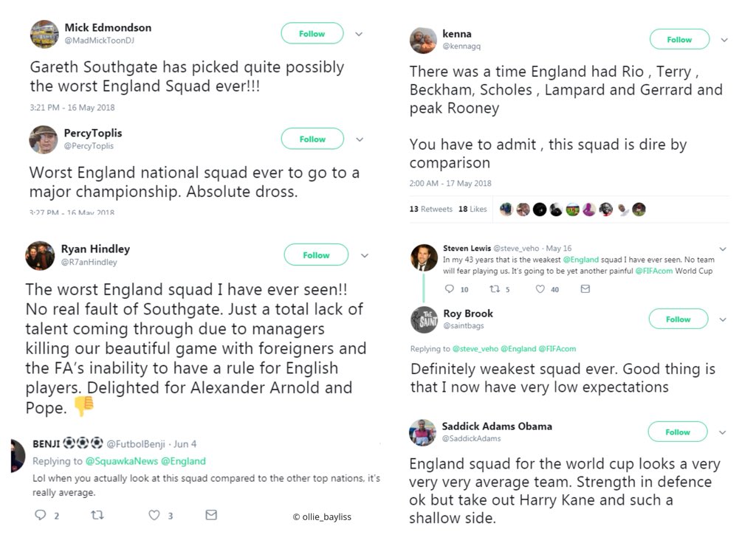Open the chevron menu on Roy Brook's tweet
Image resolution: width=756 pixels, height=543 pixels.
723,319
